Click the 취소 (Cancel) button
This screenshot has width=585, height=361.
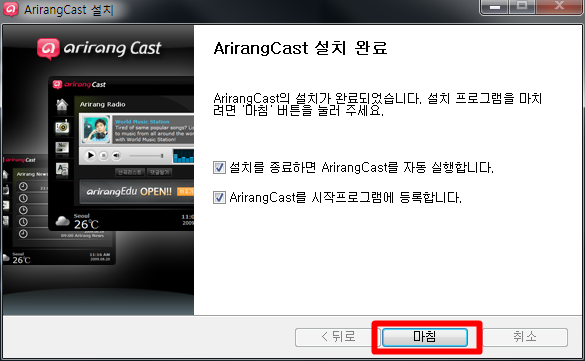pyautogui.click(x=525, y=337)
